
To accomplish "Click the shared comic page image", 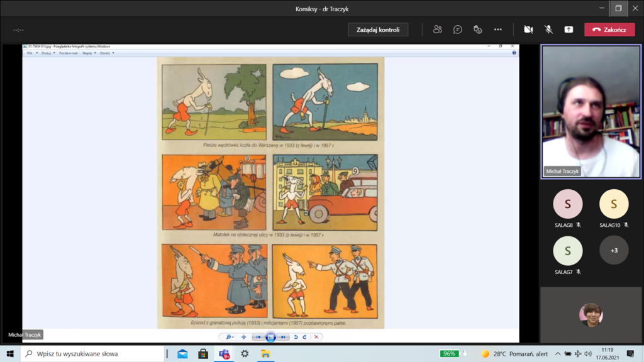I will coord(270,192).
